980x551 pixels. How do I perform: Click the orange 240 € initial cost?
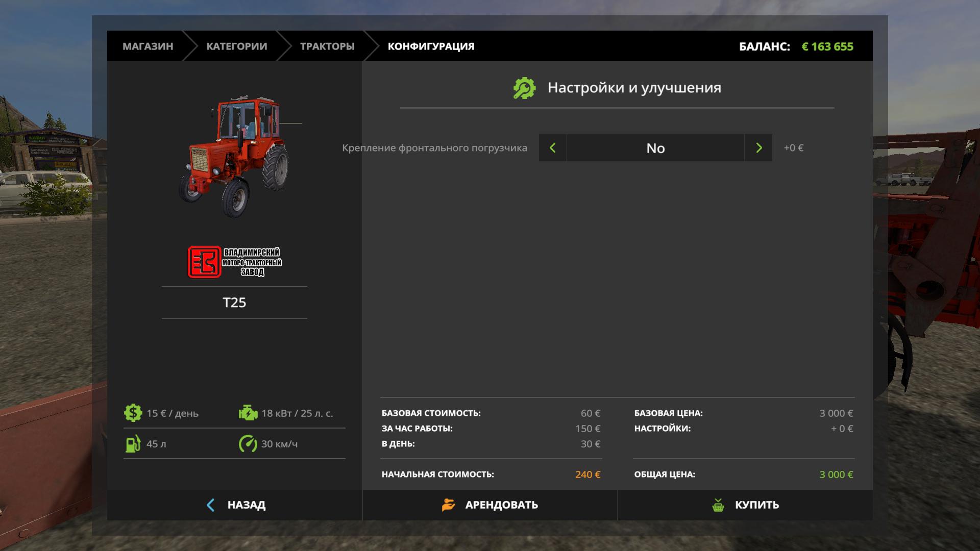point(587,474)
